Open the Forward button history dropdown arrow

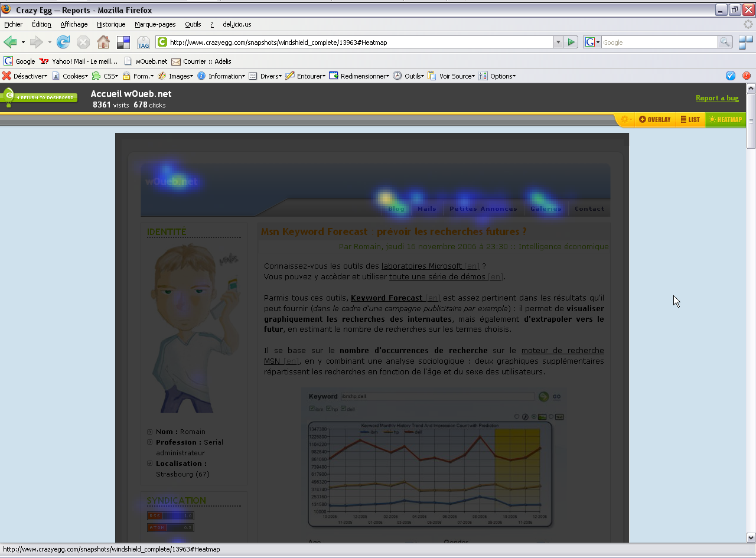coord(50,43)
